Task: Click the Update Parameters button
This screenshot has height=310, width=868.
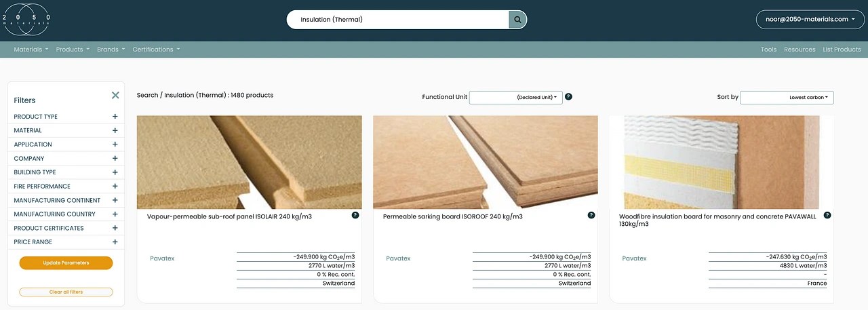Action: point(66,263)
